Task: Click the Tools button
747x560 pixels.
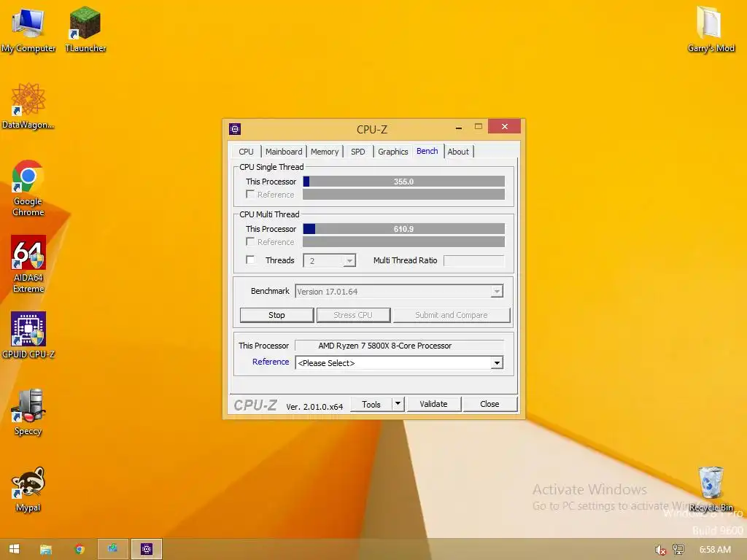Action: [x=371, y=404]
